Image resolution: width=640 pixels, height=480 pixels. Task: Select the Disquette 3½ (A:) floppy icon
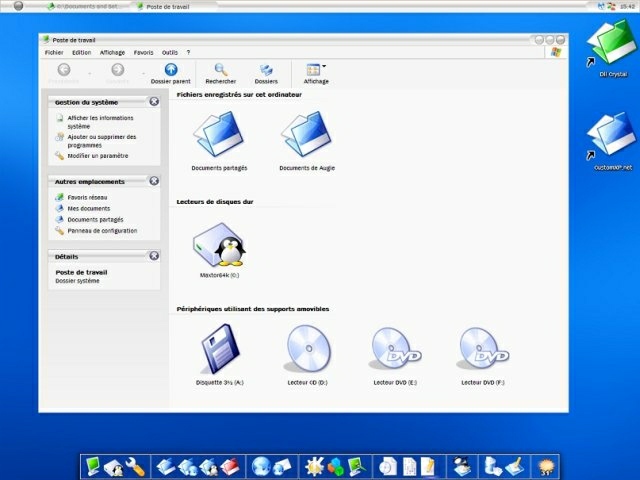click(x=220, y=349)
